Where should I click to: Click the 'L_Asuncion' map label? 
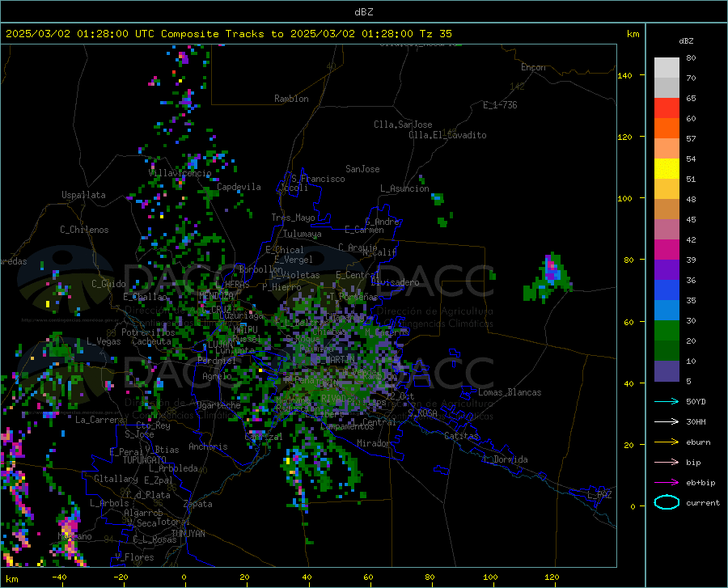pos(404,188)
